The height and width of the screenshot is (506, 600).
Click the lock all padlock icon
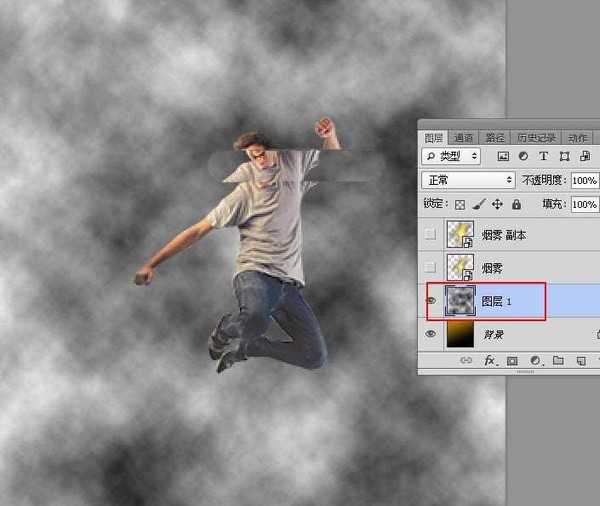pyautogui.click(x=516, y=204)
